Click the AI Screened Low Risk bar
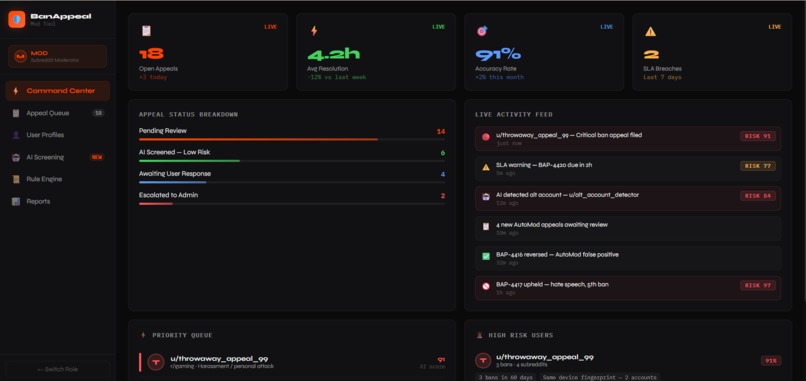The width and height of the screenshot is (806, 381). click(291, 161)
